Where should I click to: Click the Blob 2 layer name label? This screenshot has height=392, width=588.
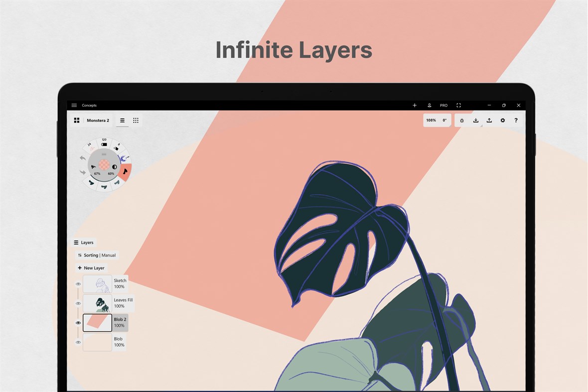pos(120,319)
